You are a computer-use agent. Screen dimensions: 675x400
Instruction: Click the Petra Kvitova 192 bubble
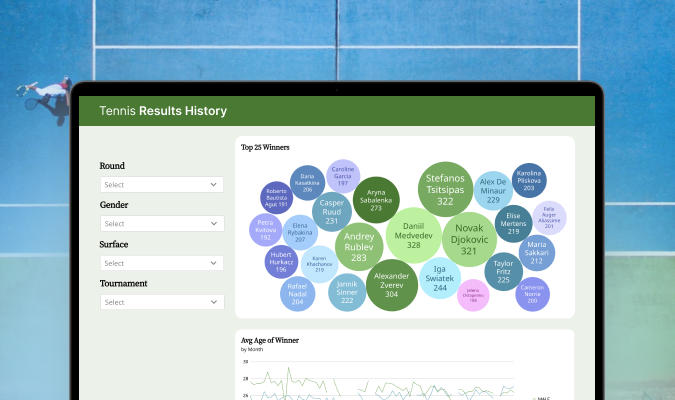[x=266, y=230]
